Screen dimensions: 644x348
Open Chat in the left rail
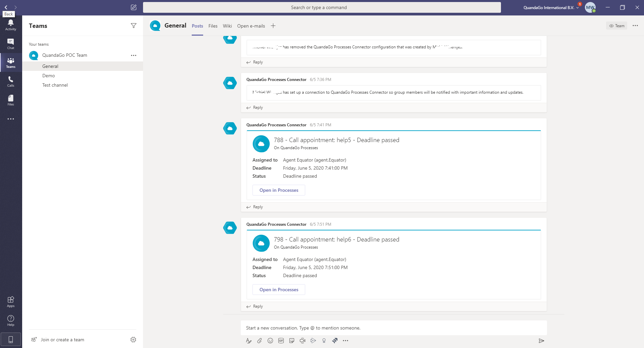(x=11, y=44)
